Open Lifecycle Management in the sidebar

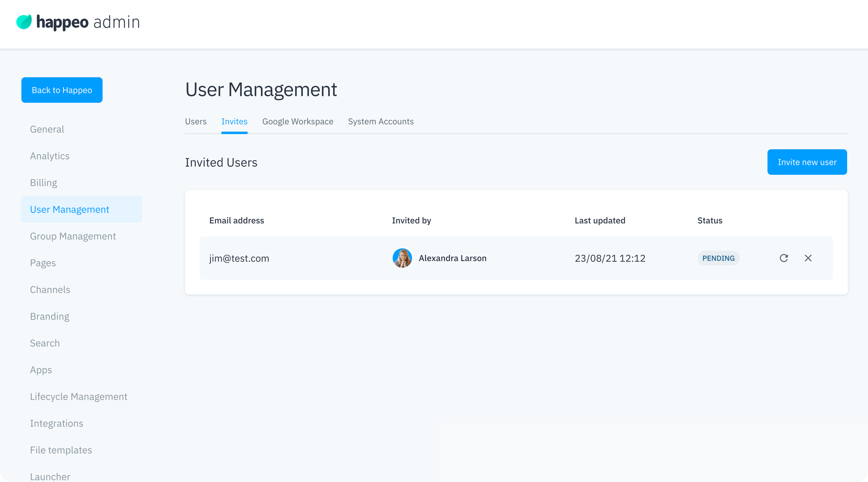(x=78, y=396)
